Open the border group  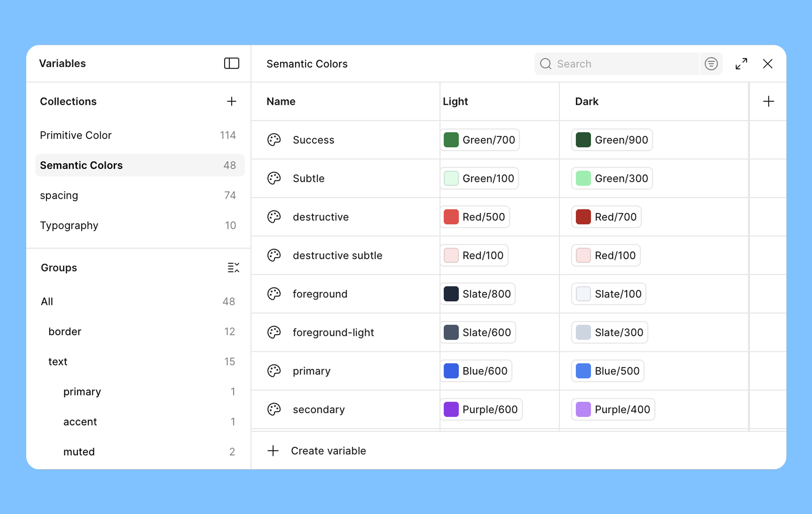[x=65, y=332]
